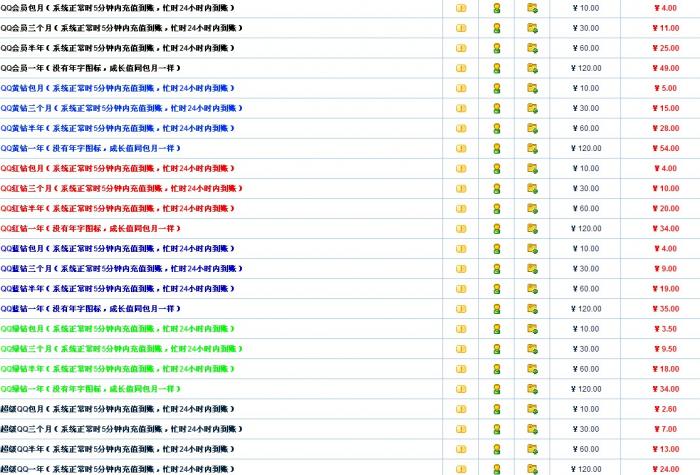This screenshot has height=475, width=700.
Task: Click the green user icon in QQ黄钻包月 row
Action: 496,88
